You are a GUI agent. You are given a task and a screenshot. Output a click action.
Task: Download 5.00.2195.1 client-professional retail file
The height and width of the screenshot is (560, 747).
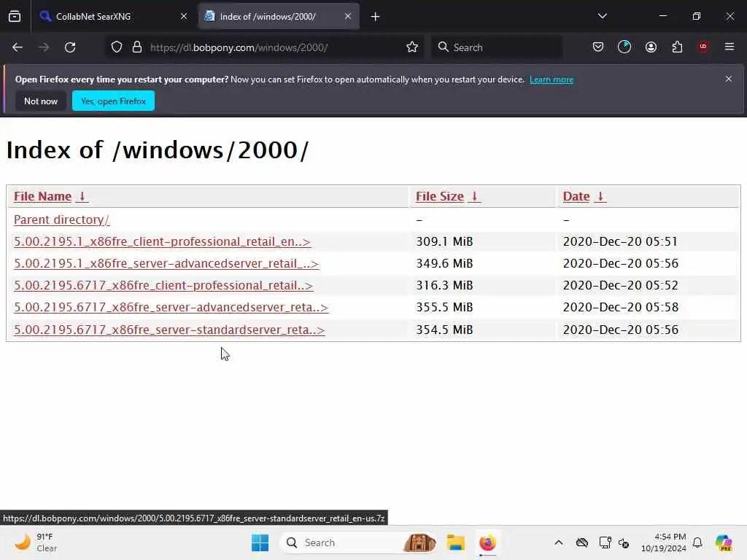(x=163, y=241)
